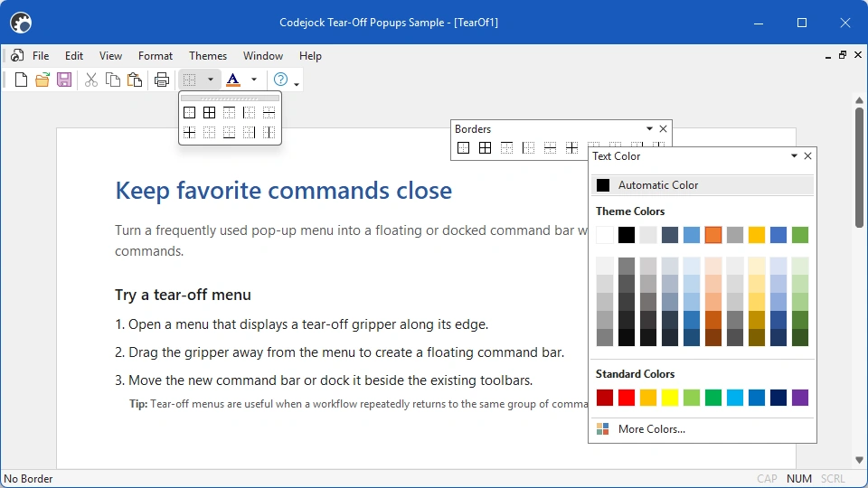
Task: Open toolbar options arrow next to Help icon
Action: (297, 84)
